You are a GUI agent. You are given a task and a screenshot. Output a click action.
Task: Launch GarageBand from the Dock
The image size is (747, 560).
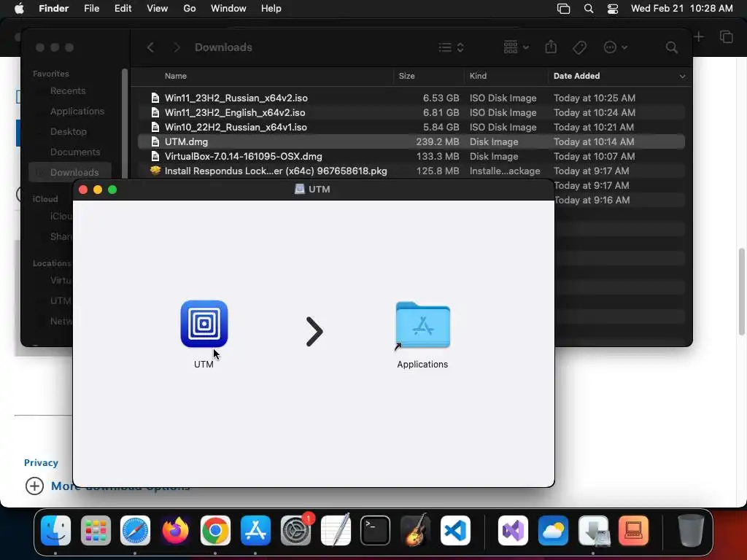(415, 531)
